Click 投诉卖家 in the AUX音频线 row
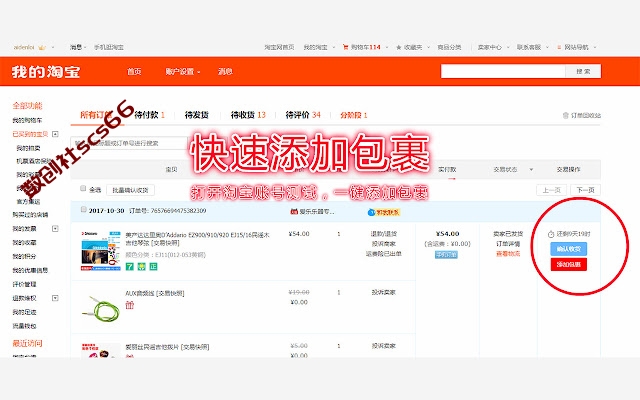 383,292
